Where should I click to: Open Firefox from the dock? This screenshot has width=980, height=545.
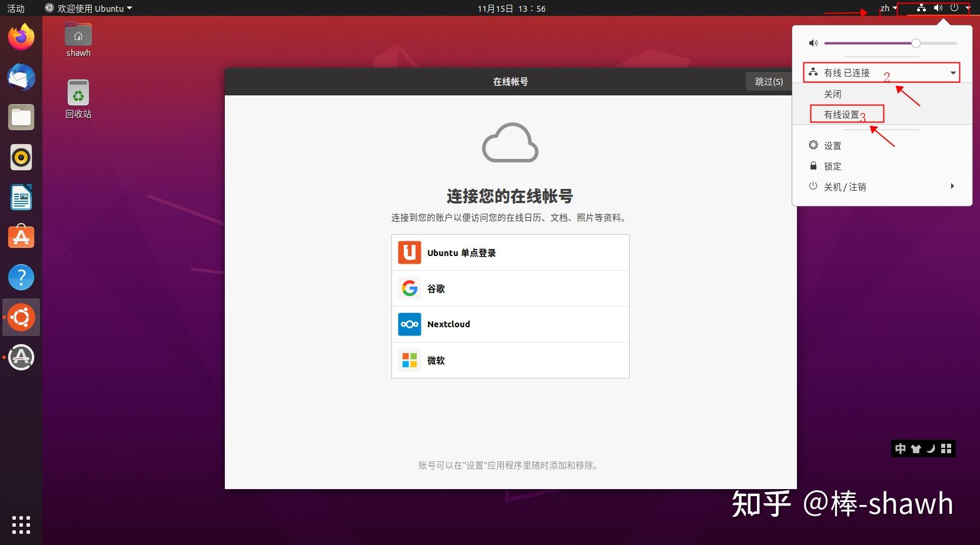21,36
